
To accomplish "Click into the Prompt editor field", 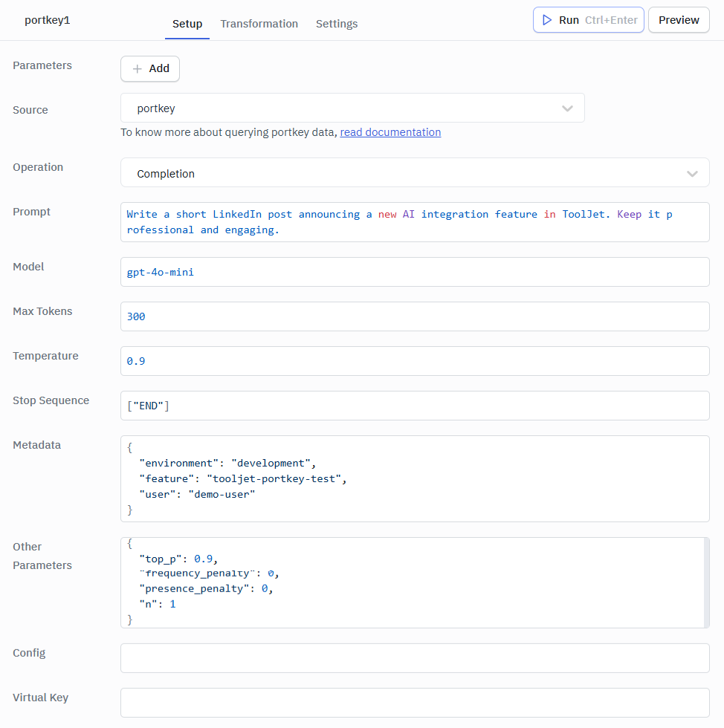I will [x=415, y=222].
